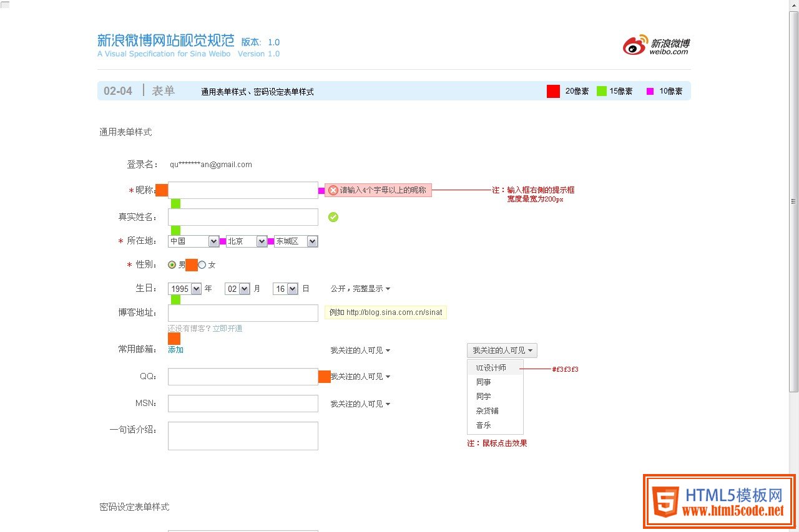Open the 北京 province dropdown
The image size is (799, 532).
(x=247, y=241)
